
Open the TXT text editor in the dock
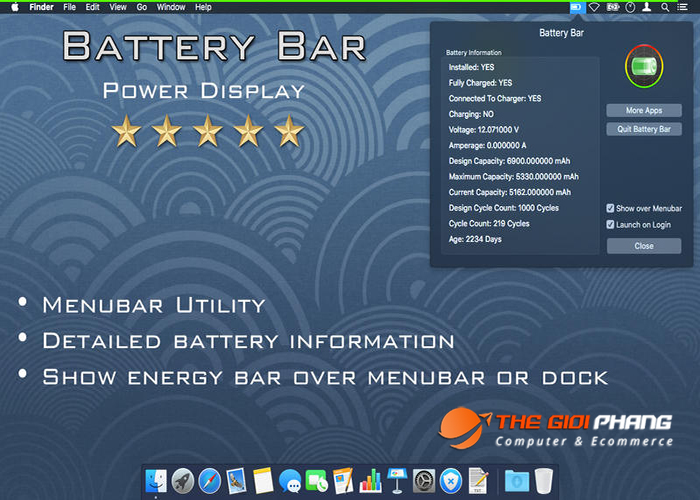(478, 480)
